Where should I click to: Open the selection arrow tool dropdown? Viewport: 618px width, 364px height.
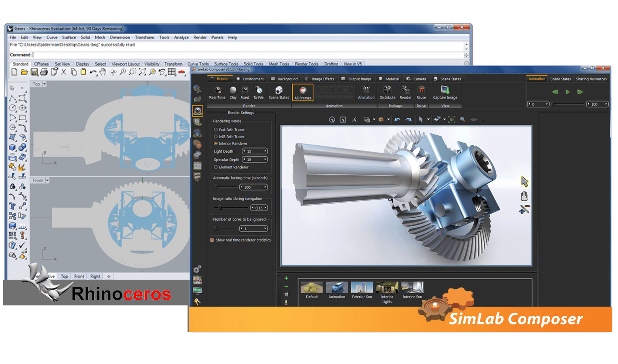point(428,120)
